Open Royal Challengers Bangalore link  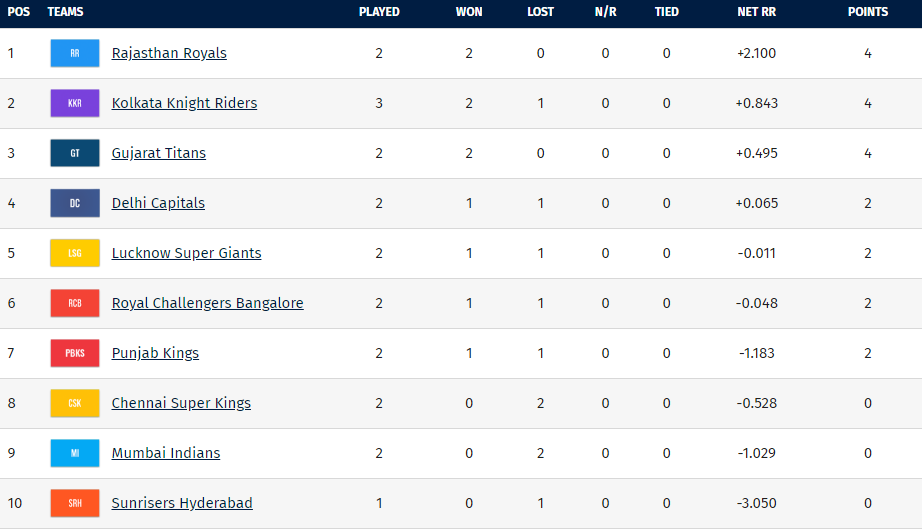click(x=207, y=303)
